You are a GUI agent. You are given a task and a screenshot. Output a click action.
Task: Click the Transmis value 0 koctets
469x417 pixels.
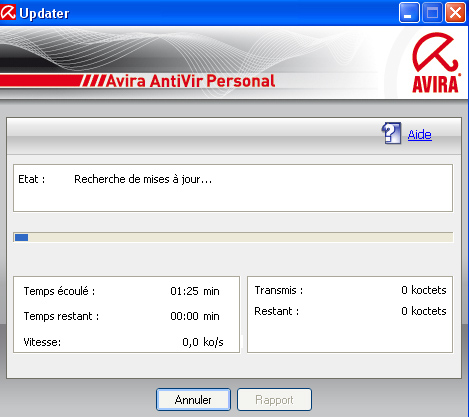[424, 290]
